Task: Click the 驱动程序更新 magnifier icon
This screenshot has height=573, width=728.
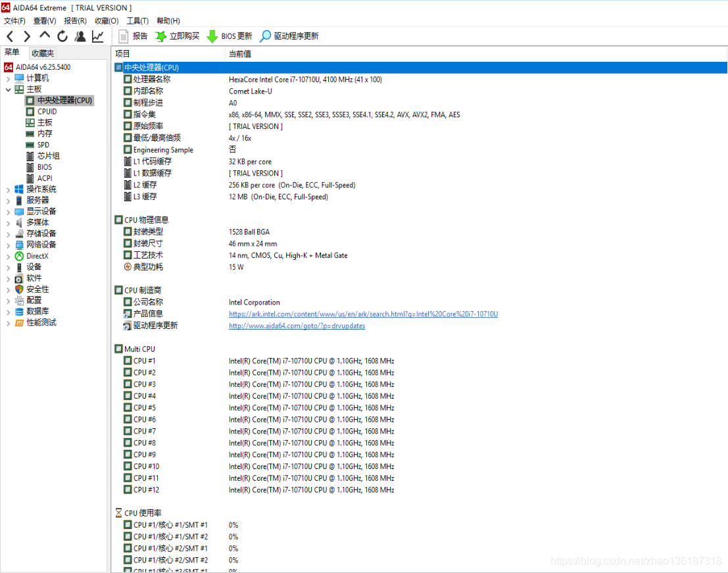Action: [265, 36]
